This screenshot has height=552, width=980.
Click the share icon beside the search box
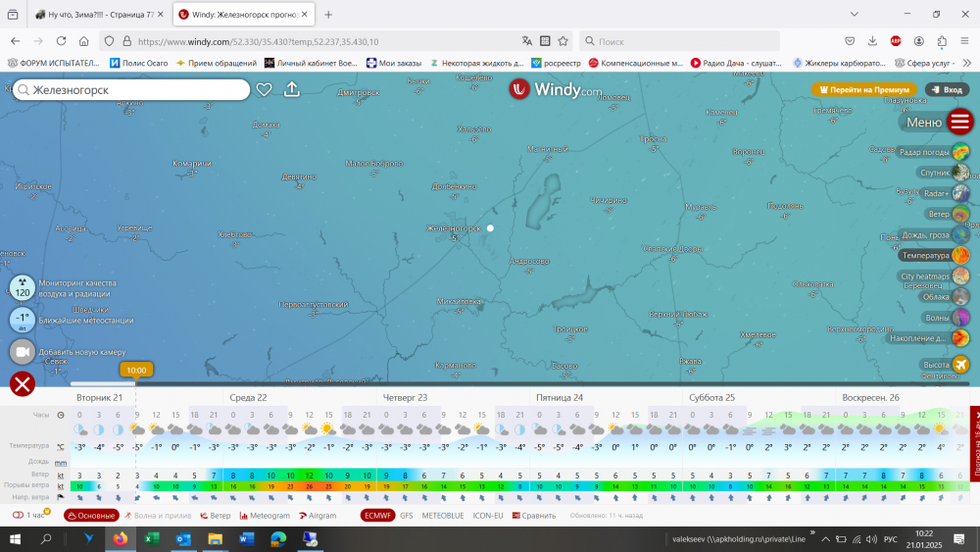(292, 89)
